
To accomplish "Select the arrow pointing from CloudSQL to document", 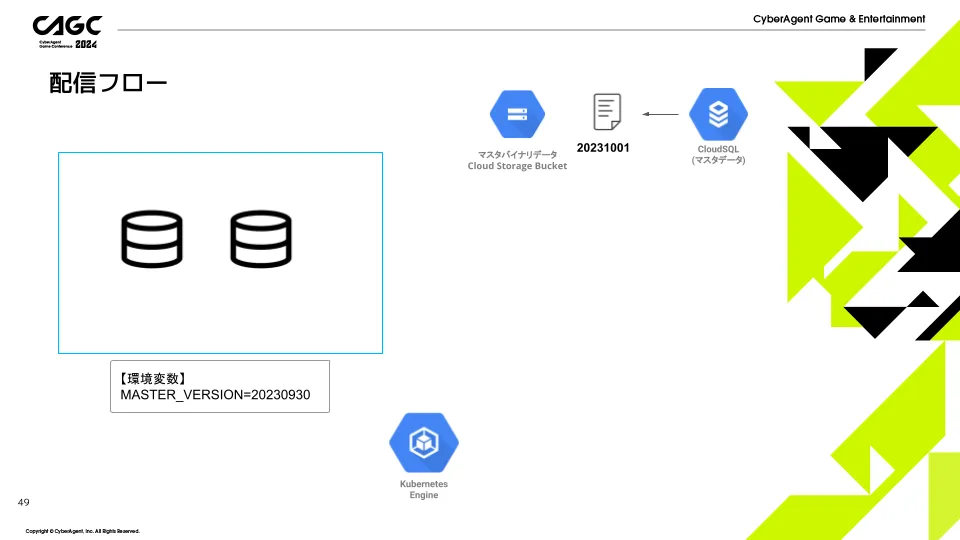I will (660, 114).
